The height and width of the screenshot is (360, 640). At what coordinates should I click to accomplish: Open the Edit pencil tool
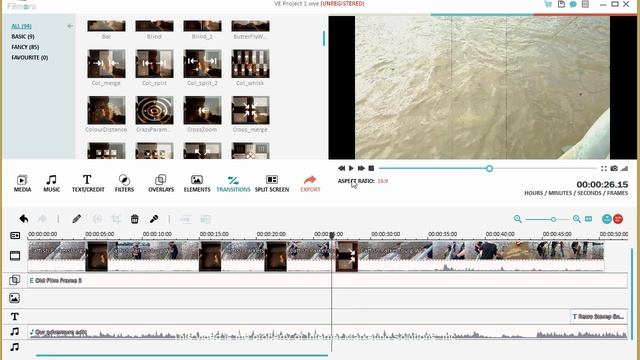tap(76, 219)
